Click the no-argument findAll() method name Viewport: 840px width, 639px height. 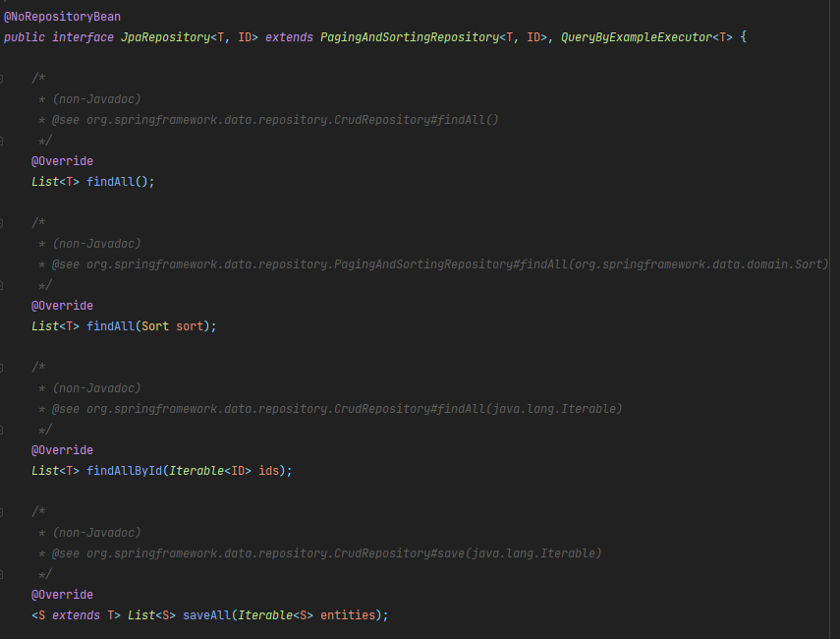[110, 182]
